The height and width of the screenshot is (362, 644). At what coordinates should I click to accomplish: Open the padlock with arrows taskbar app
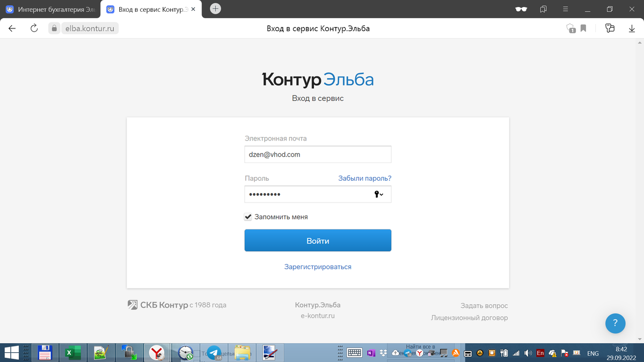[x=129, y=352]
